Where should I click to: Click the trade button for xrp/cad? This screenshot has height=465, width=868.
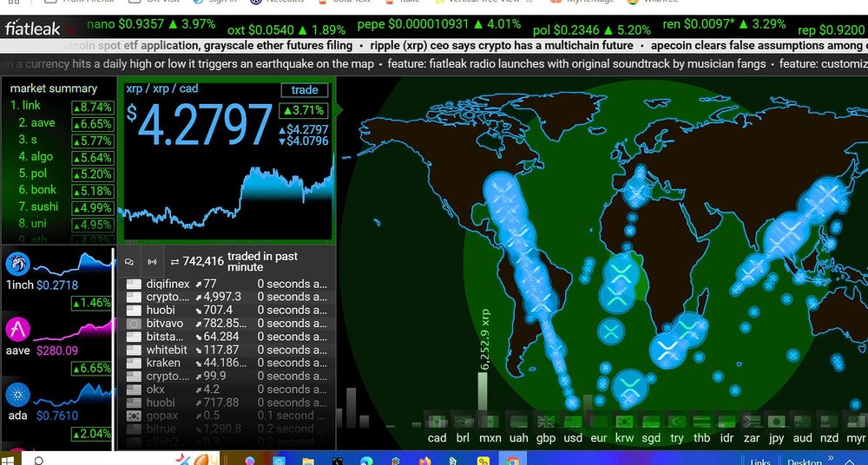(305, 89)
